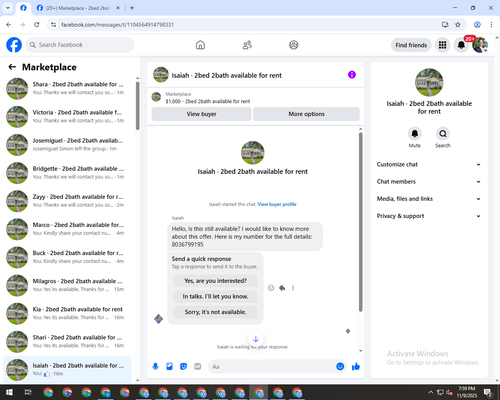Open Kia's 2bed 2bath conversation

pos(67,313)
